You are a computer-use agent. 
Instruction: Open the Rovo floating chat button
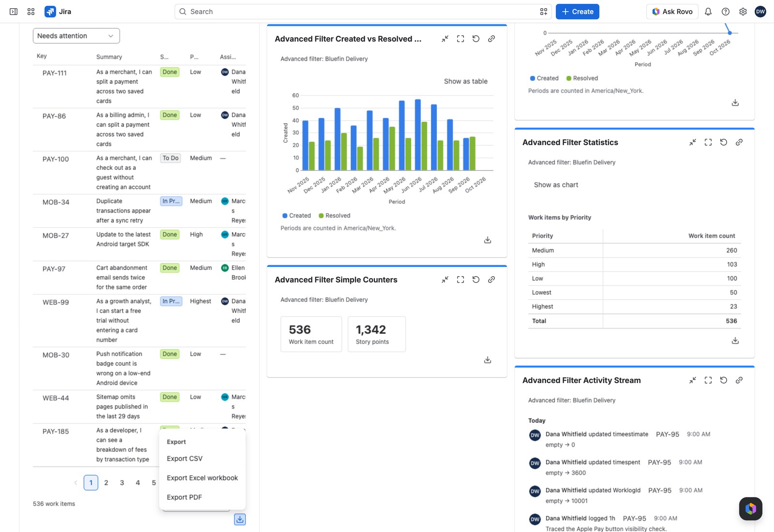click(x=751, y=509)
